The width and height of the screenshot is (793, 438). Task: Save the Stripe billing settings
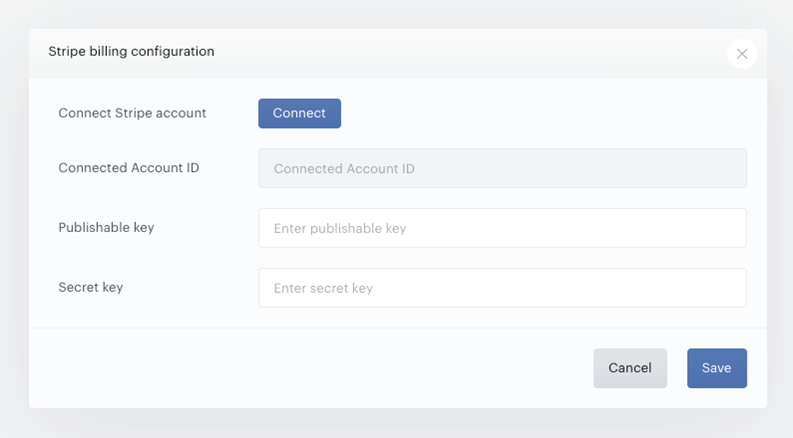click(x=717, y=368)
